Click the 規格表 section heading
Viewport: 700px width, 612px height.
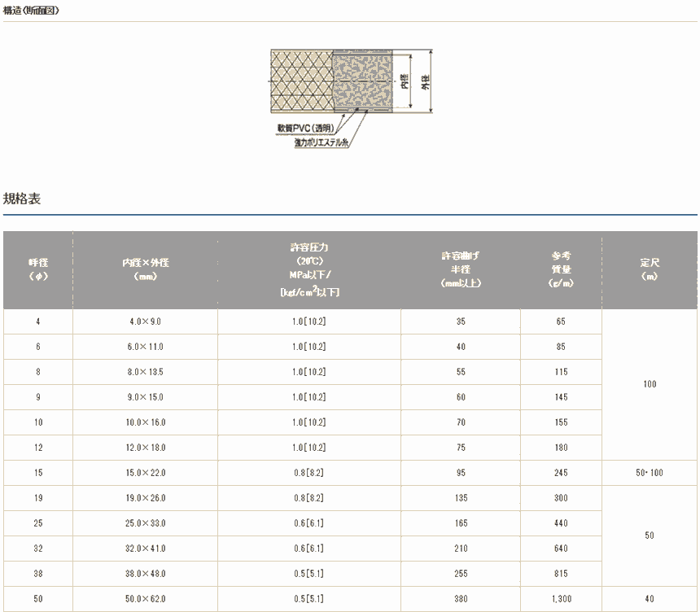click(22, 199)
